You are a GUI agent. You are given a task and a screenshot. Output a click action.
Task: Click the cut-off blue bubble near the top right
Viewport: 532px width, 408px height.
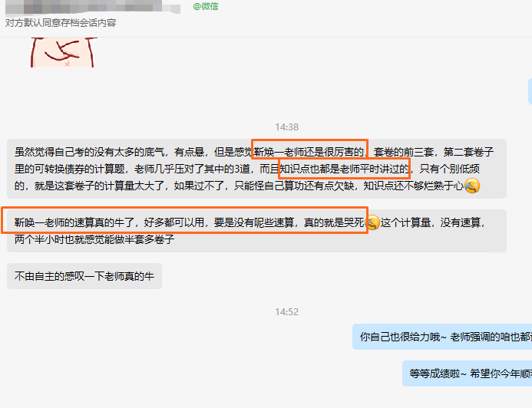[530, 91]
